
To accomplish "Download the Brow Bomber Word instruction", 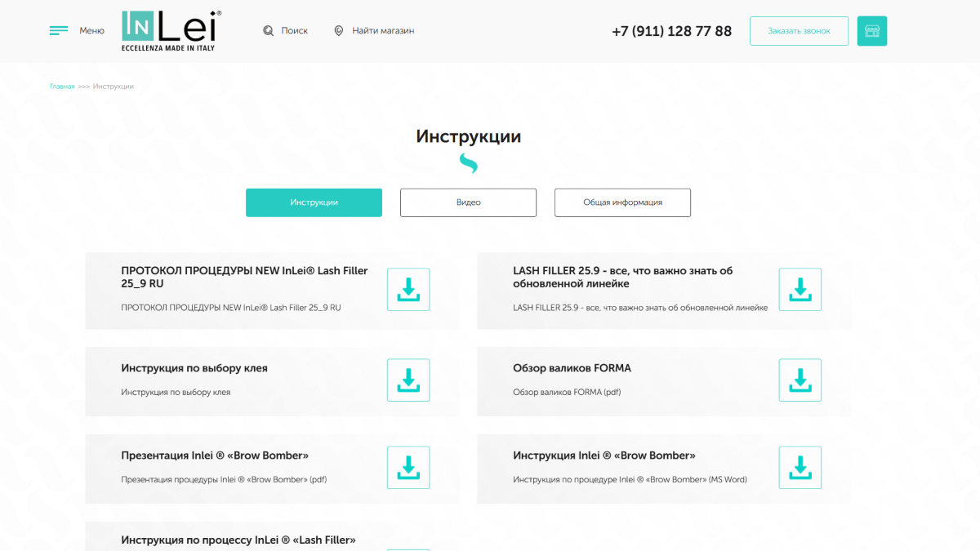I will tap(800, 467).
